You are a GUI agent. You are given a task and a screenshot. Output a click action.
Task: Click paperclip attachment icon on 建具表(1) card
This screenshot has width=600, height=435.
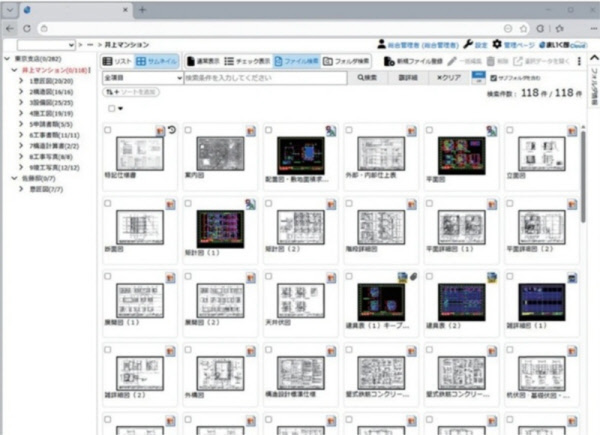(413, 276)
